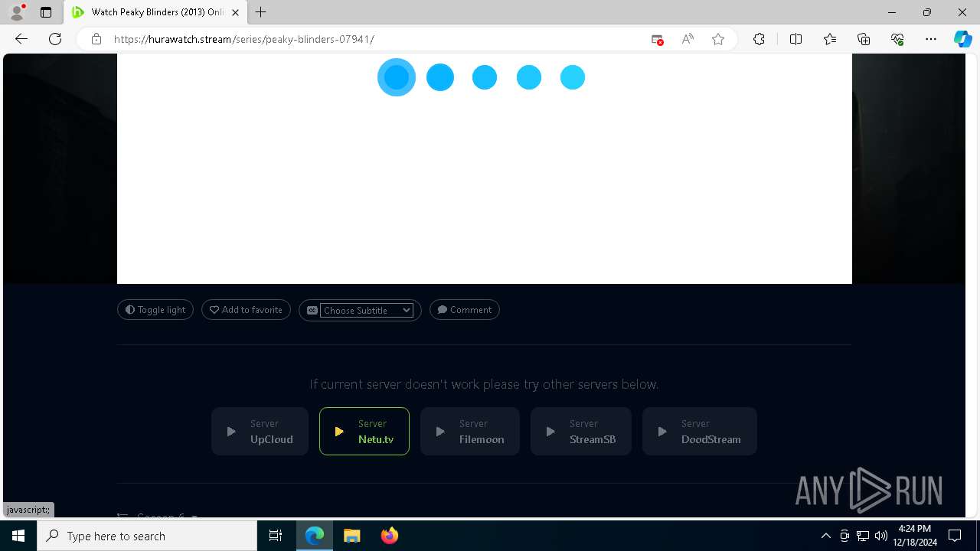The image size is (980, 551).
Task: Add this page to favorites star
Action: point(718,39)
